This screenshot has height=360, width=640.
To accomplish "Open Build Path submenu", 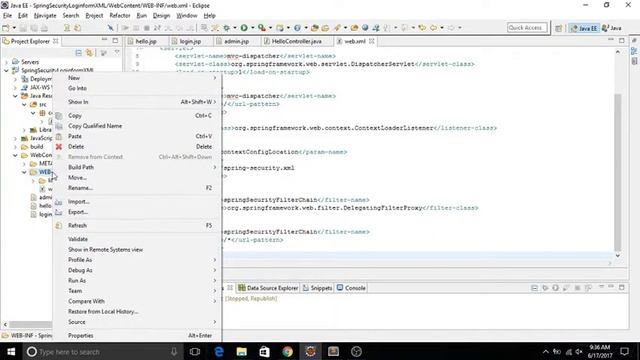I will point(137,167).
